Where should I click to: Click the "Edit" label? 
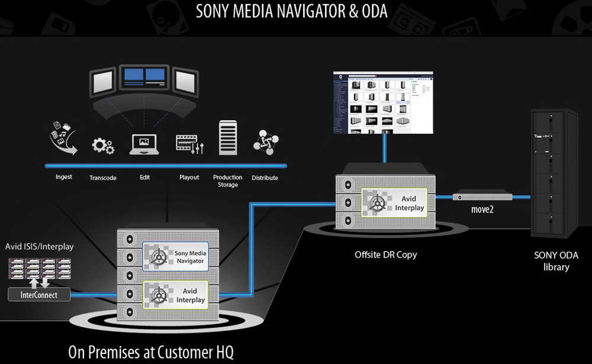click(144, 177)
